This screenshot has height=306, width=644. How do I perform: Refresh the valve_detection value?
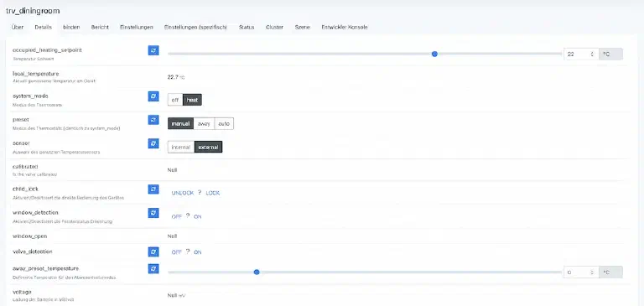click(x=153, y=252)
